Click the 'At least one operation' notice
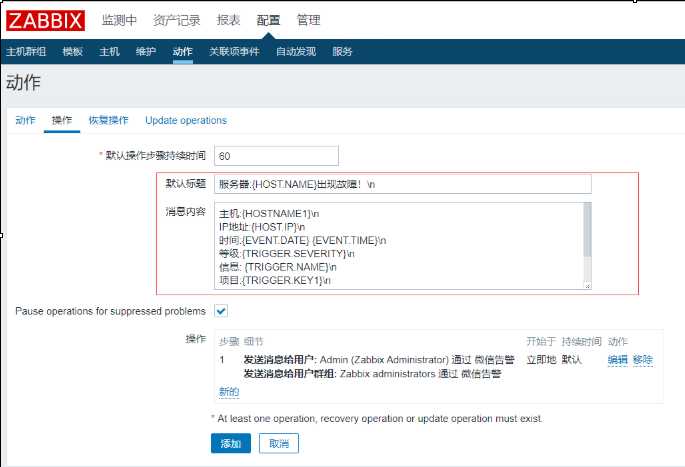The height and width of the screenshot is (467, 685). pos(377,419)
